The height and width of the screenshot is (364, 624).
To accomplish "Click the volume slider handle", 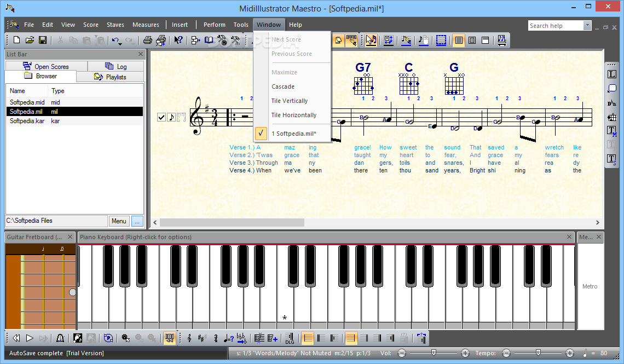I will [x=434, y=353].
